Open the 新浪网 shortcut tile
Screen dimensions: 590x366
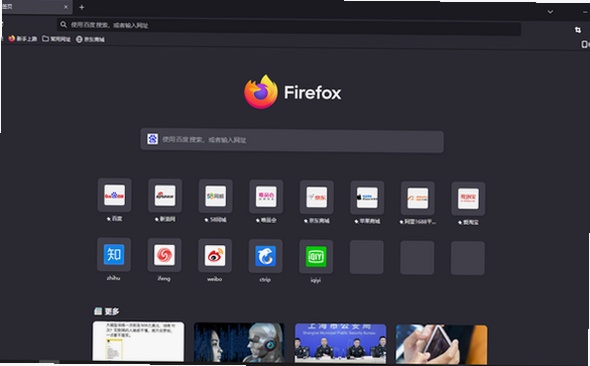click(x=165, y=196)
